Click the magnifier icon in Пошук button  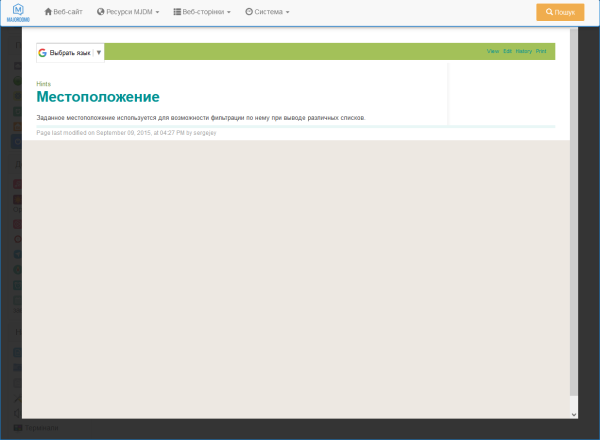click(x=549, y=12)
